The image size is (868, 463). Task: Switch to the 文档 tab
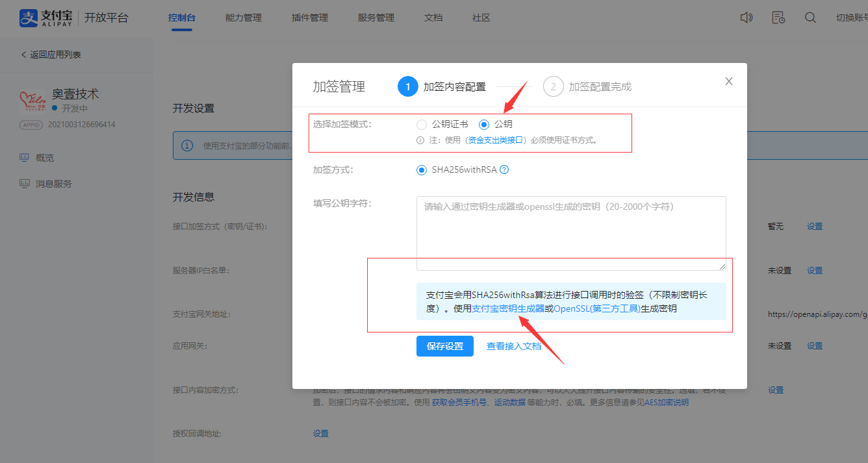[x=433, y=18]
